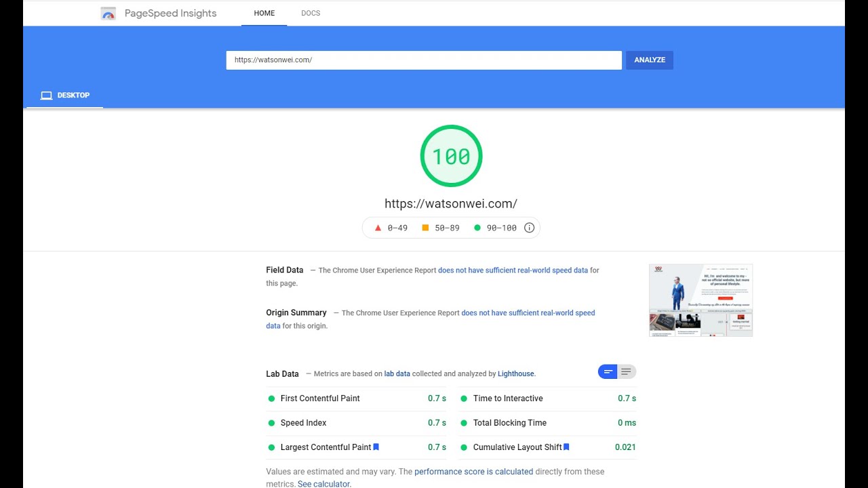Open Origin Summary insufficient speed data link
The width and height of the screenshot is (868, 488).
[x=431, y=319]
